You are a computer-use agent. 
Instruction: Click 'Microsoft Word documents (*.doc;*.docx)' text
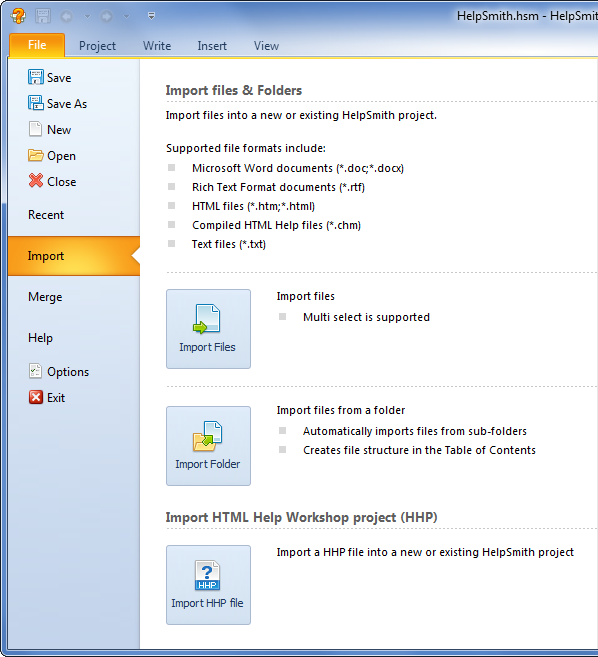[x=298, y=168]
